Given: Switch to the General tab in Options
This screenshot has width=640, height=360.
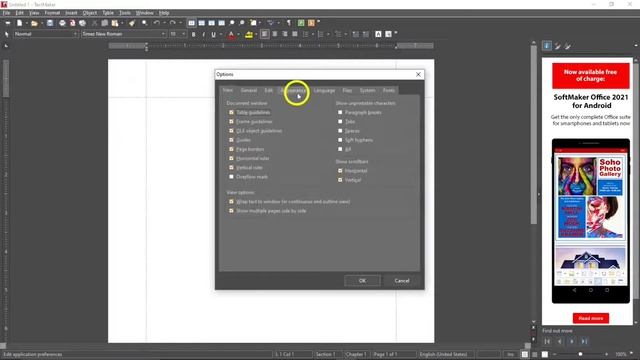Looking at the screenshot, I should pos(249,90).
